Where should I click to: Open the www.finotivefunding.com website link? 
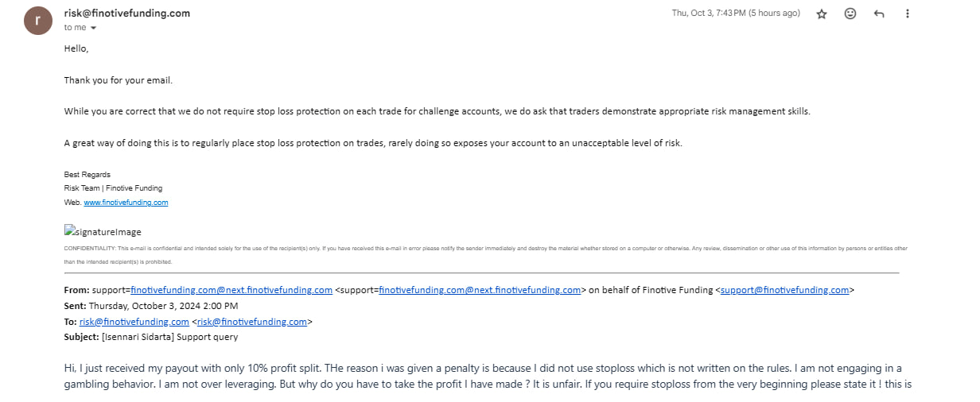coord(126,203)
